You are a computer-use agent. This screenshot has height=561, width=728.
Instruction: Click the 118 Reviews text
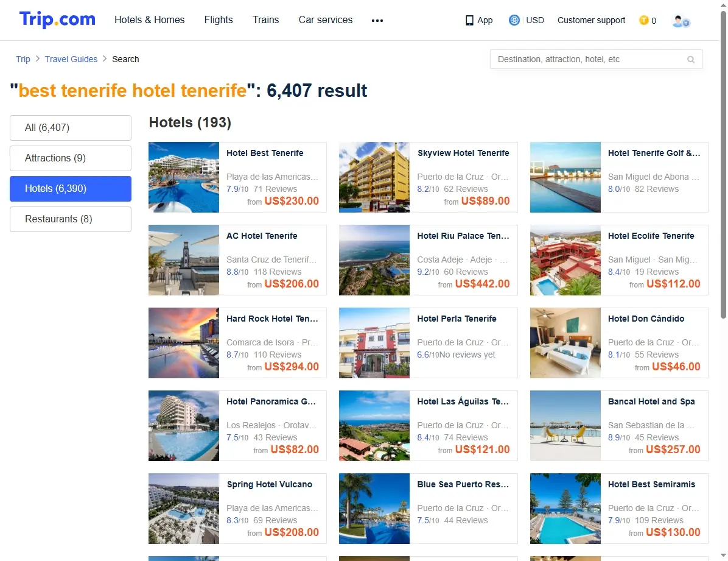277,272
